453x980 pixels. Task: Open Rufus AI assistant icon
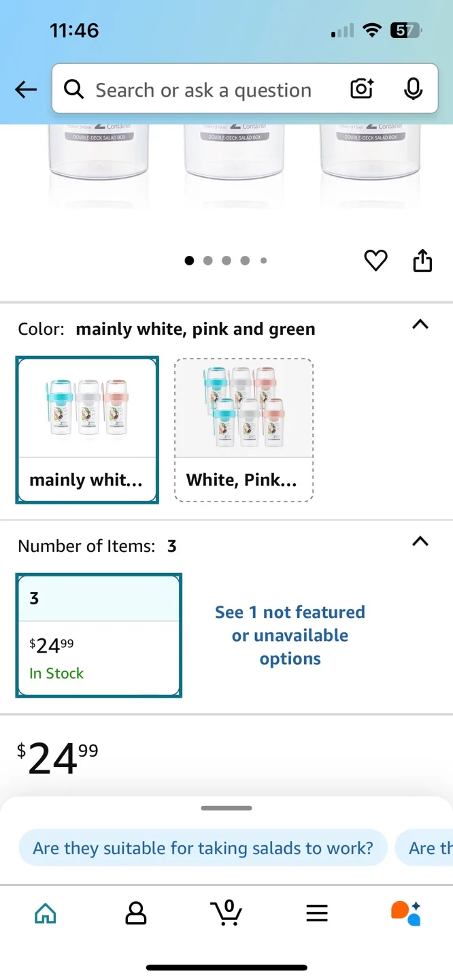(x=406, y=913)
